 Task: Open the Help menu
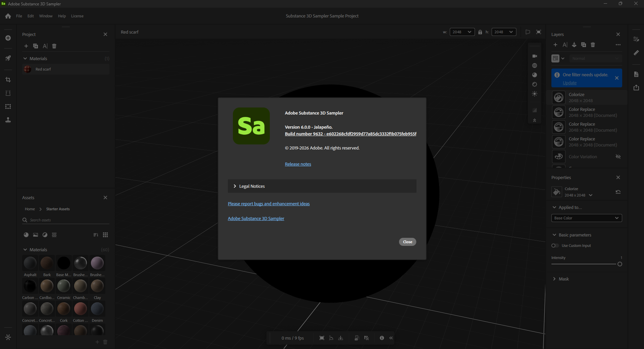[x=62, y=16]
